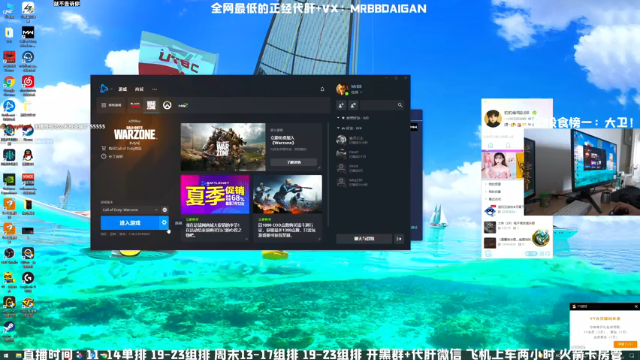Image resolution: width=640 pixels, height=360 pixels.
Task: Open the blue penguin channel entry in YY
Action: point(503,210)
